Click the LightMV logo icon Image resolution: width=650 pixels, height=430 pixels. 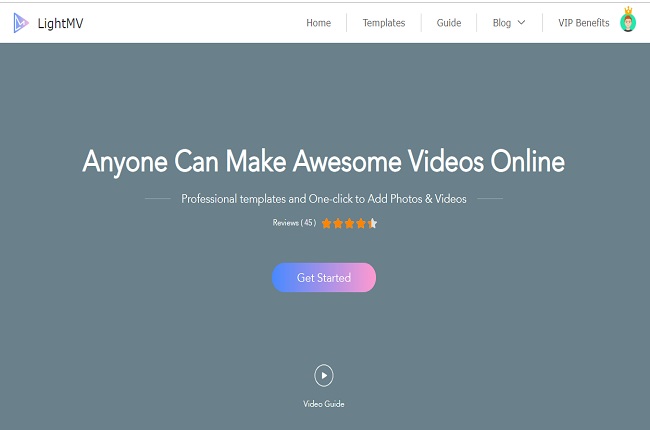pyautogui.click(x=21, y=23)
